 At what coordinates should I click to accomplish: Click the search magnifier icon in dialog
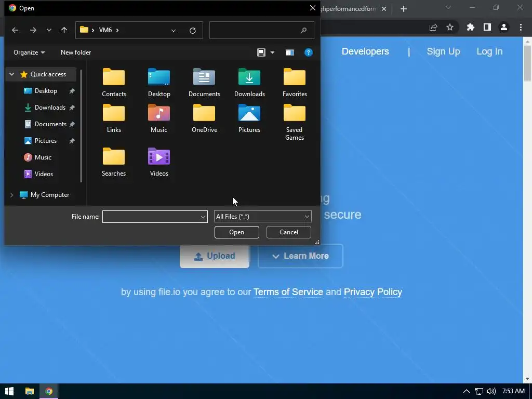pyautogui.click(x=303, y=30)
